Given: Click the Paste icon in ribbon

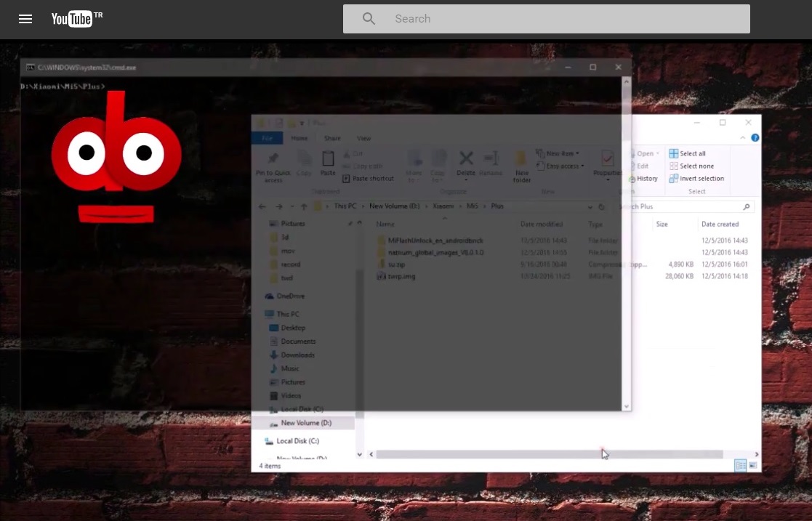Looking at the screenshot, I should (x=328, y=163).
